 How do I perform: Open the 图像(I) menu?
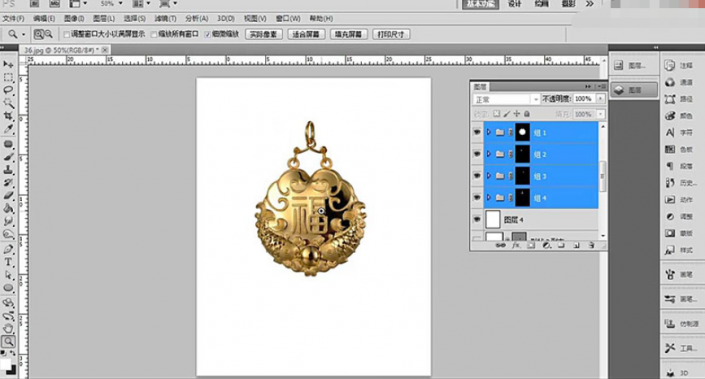[x=74, y=18]
